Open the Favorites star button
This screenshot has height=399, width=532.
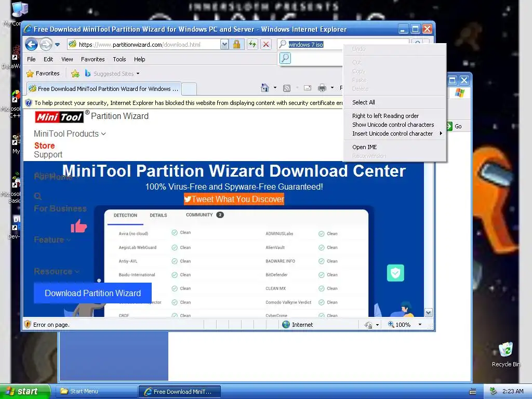click(x=43, y=73)
